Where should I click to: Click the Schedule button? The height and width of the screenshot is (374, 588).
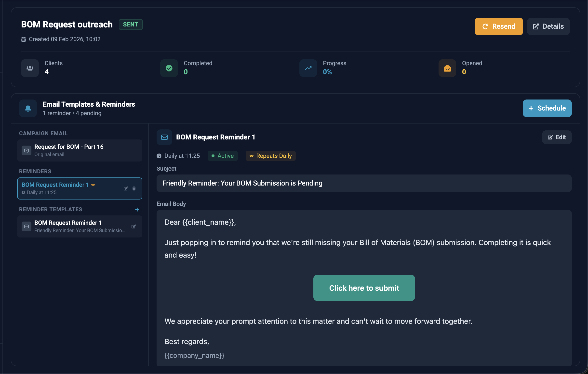[547, 108]
